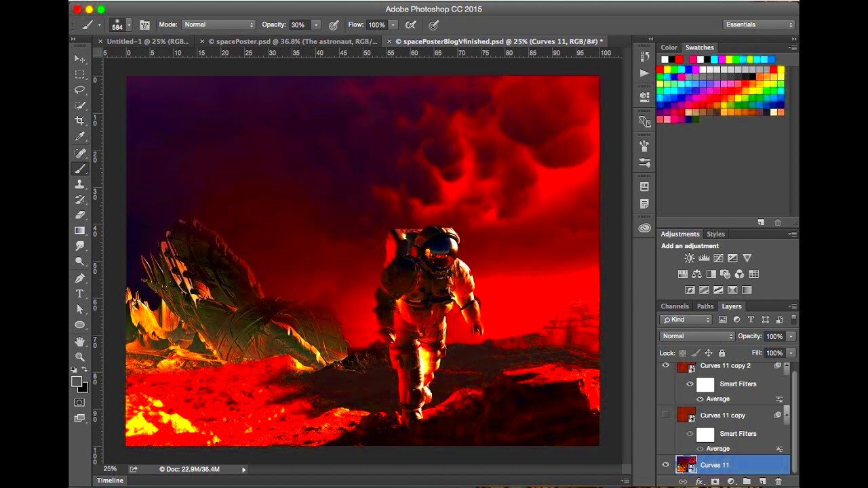Add a Hue/Saturation adjustment
Screen dimensions: 868x488
coord(683,274)
